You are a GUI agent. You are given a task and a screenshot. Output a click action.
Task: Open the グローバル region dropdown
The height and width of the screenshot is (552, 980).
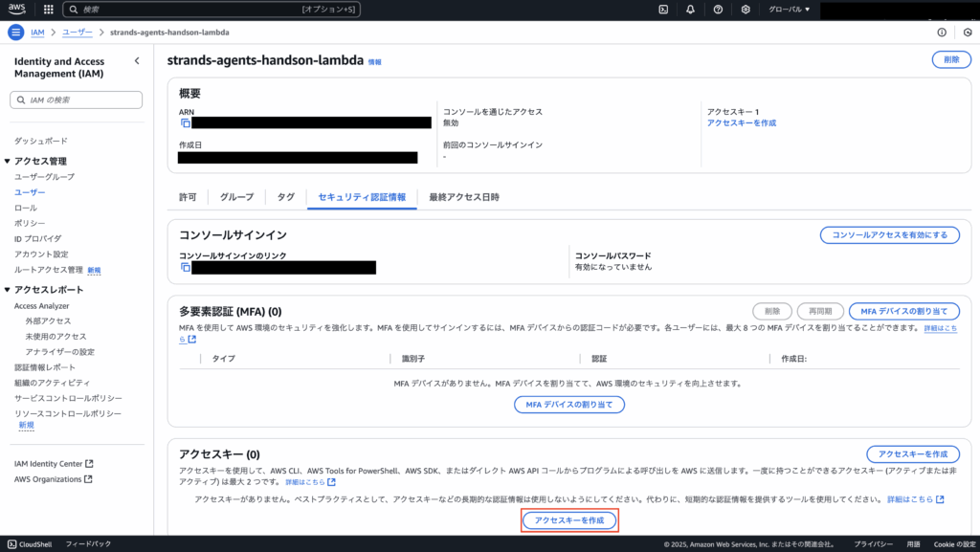[789, 10]
